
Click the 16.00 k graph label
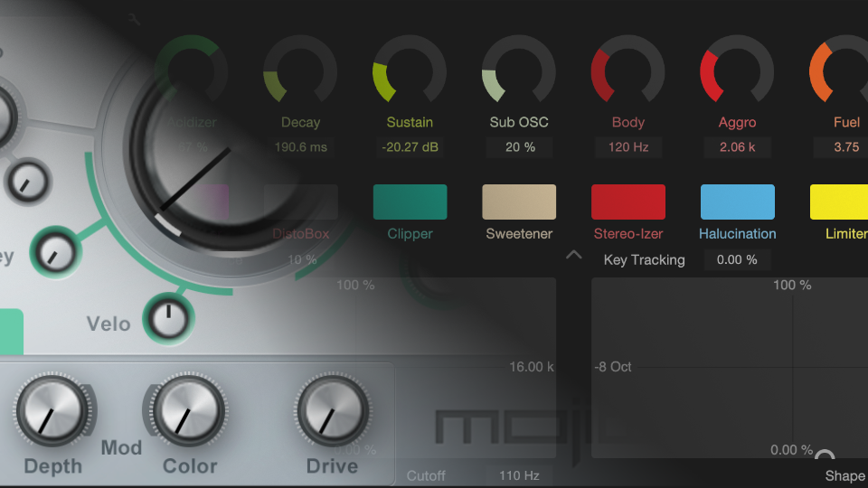pos(532,367)
